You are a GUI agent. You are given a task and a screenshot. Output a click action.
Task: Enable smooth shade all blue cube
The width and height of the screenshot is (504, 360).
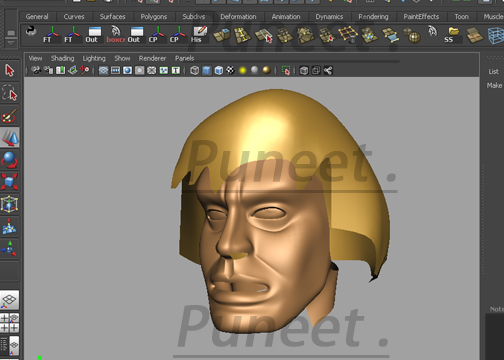[207, 70]
